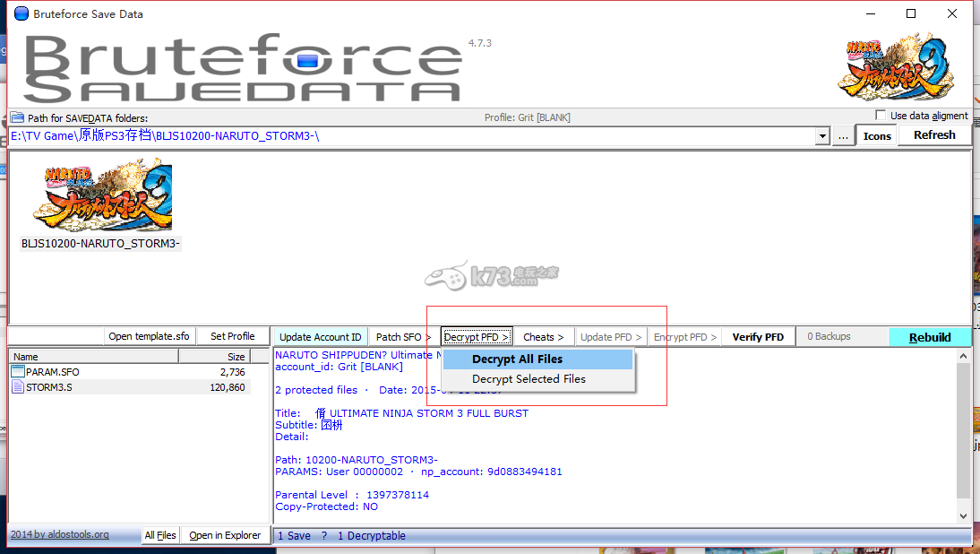Viewport: 980px width, 554px height.
Task: Enable the Use data alignment checkbox
Action: click(881, 116)
